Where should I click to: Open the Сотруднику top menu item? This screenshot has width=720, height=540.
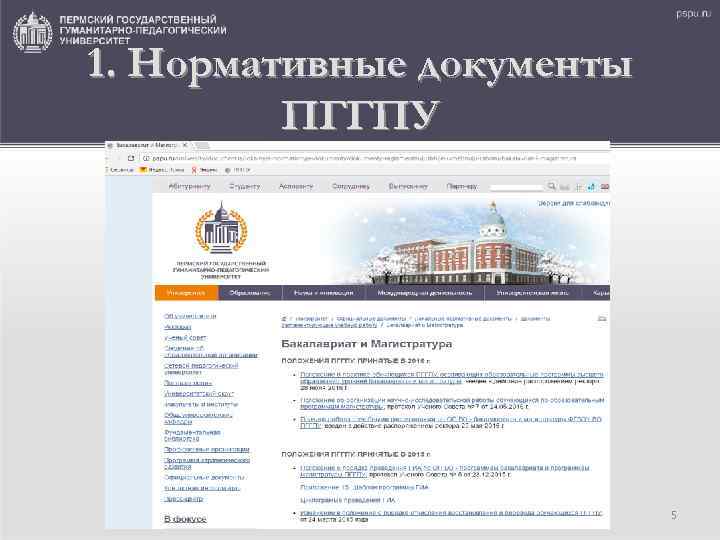pyautogui.click(x=350, y=186)
